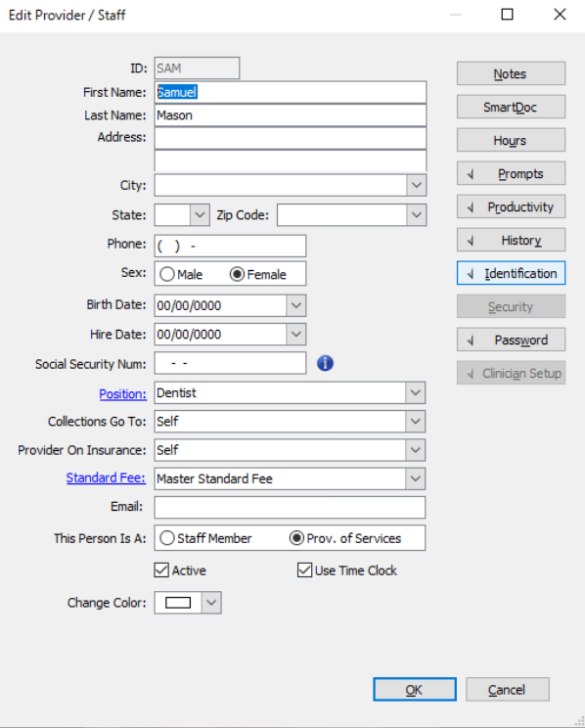This screenshot has width=585, height=728.
Task: Click the first Address line field
Action: (x=291, y=138)
